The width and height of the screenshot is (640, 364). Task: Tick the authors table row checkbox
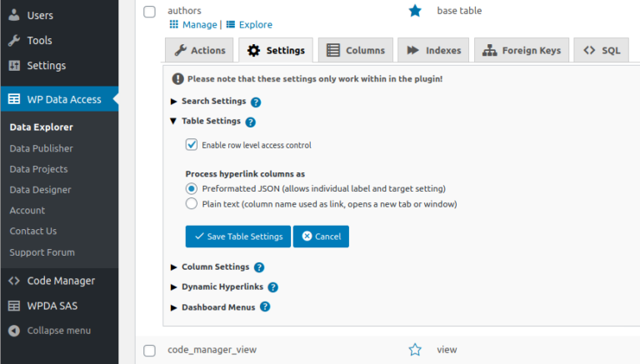[x=150, y=12]
